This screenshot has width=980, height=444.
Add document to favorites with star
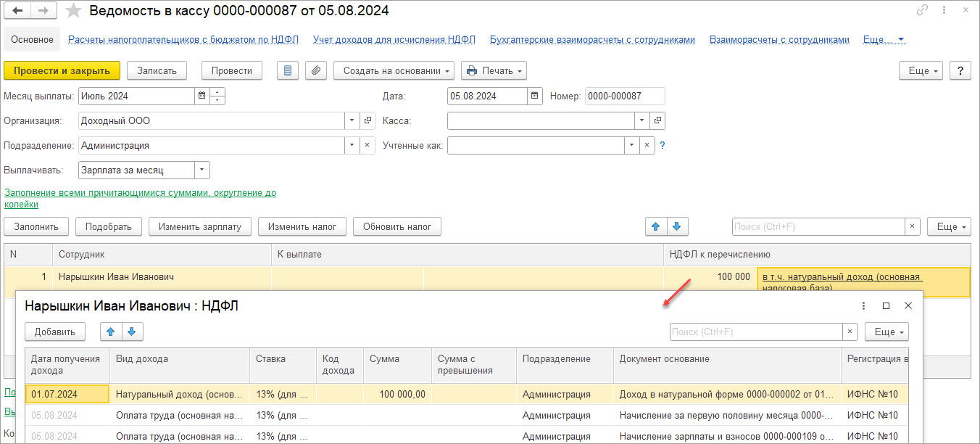(73, 11)
